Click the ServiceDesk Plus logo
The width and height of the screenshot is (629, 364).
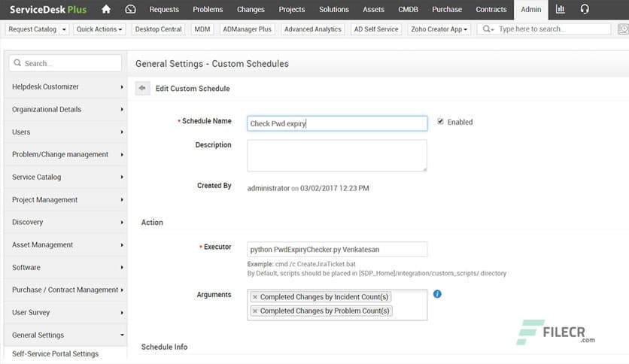tap(47, 9)
